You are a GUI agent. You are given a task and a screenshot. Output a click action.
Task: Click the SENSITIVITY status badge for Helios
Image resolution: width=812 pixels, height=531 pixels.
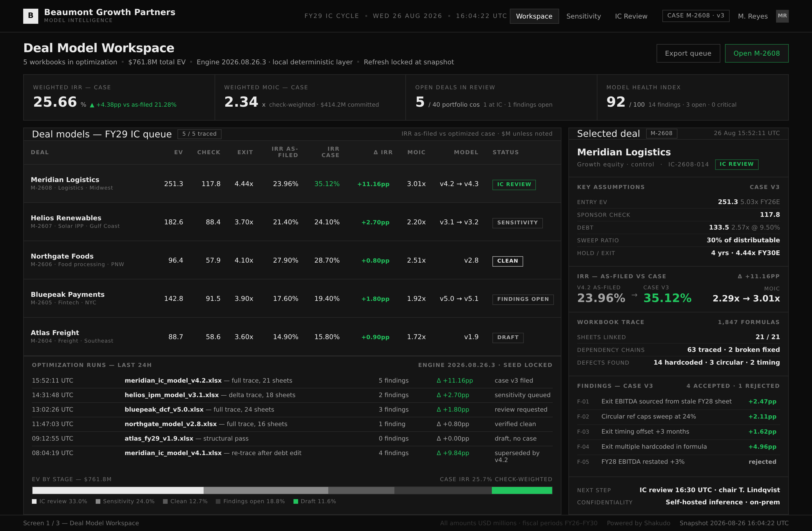click(517, 223)
